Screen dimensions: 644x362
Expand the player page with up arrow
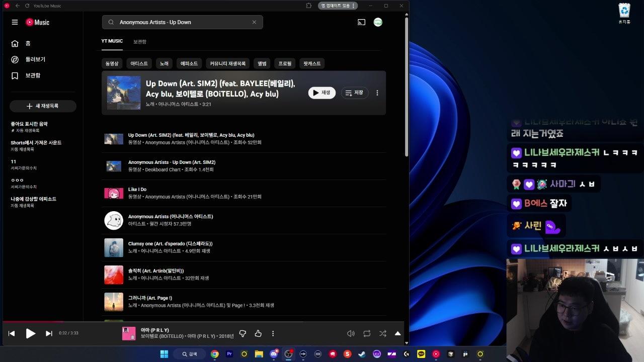397,333
